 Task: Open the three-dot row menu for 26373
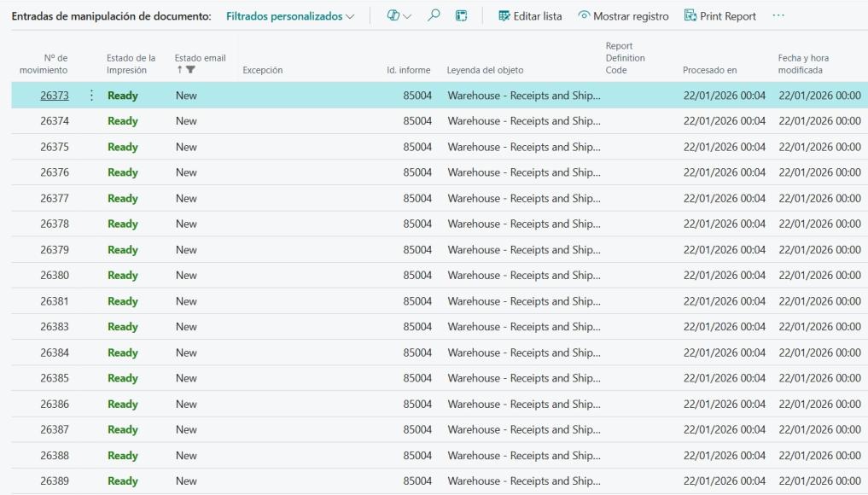[91, 96]
